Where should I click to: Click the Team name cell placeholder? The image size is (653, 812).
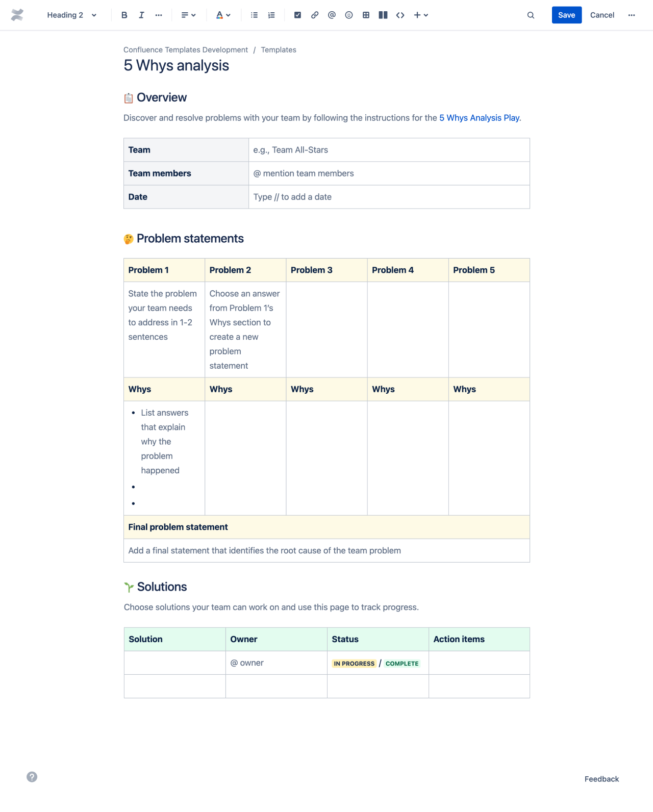pos(389,150)
